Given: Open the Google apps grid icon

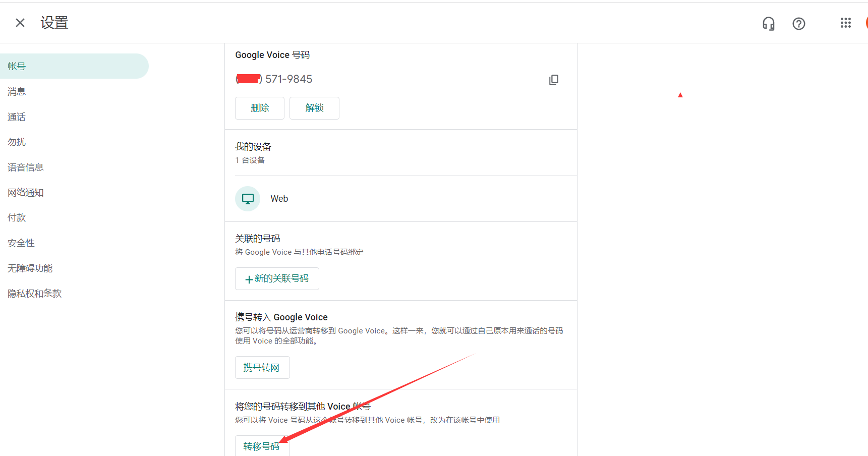Looking at the screenshot, I should [x=846, y=23].
